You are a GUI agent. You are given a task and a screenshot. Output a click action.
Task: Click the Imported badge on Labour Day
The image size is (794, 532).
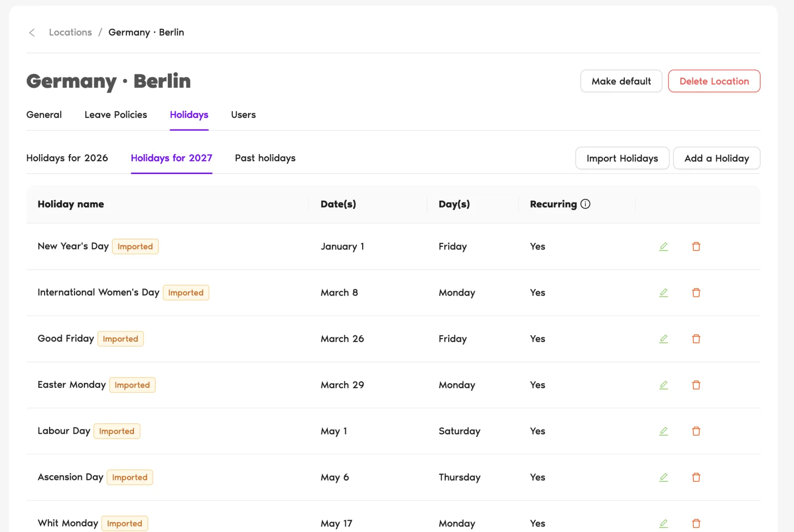117,431
